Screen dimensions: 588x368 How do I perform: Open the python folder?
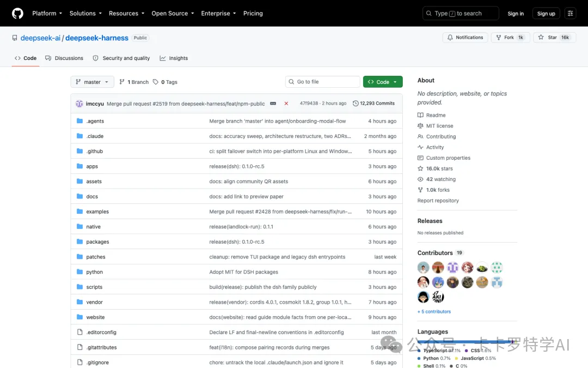tap(95, 272)
